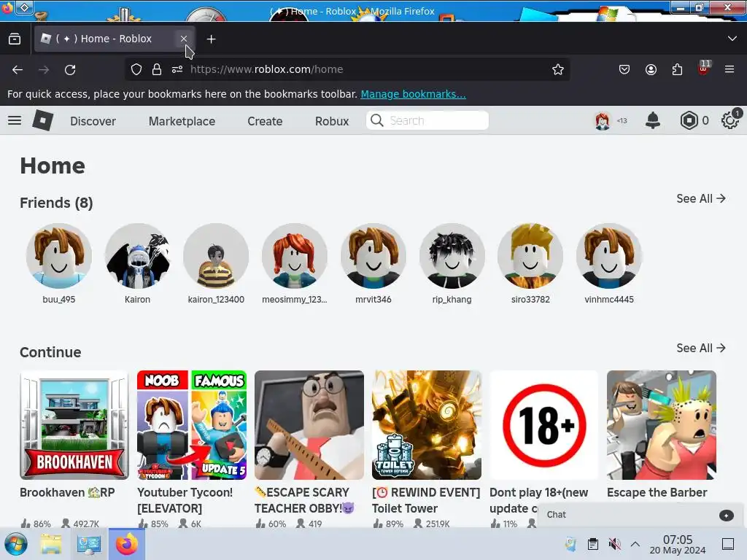This screenshot has width=747, height=560.
Task: Open Toilet Tower Defense thumbnail
Action: [x=427, y=425]
